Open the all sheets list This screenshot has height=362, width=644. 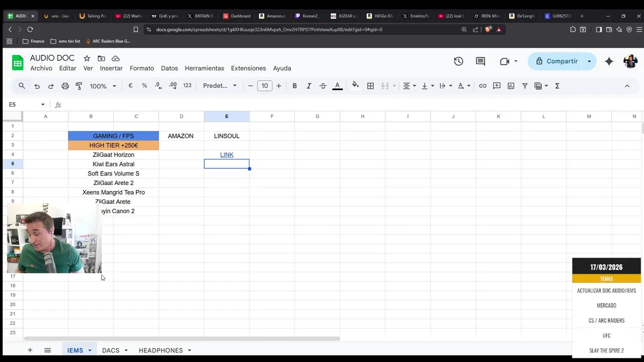(x=47, y=350)
